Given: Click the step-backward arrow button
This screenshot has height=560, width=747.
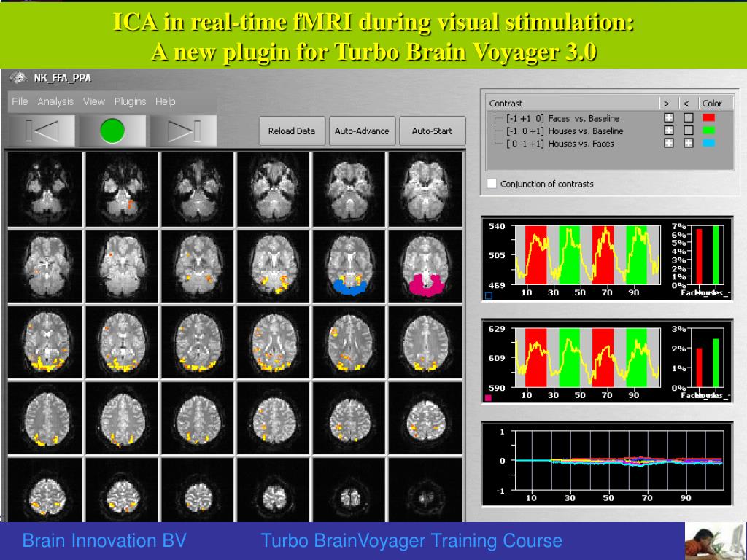Looking at the screenshot, I should (x=42, y=131).
